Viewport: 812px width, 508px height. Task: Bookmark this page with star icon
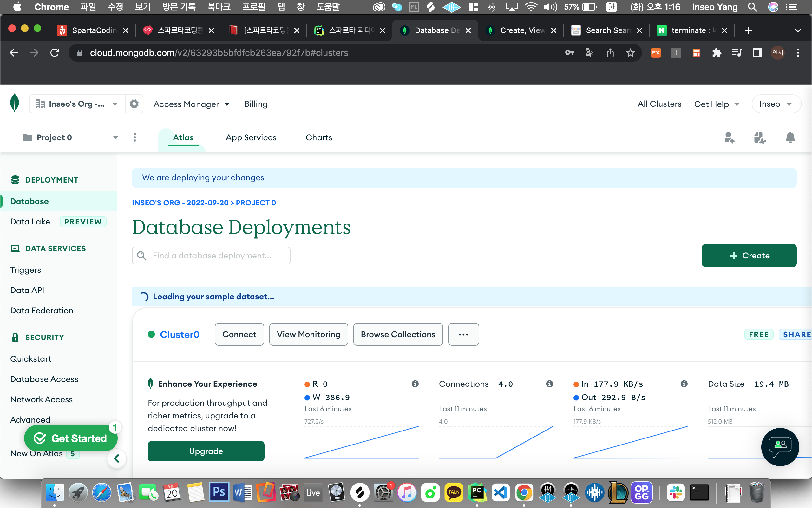[631, 53]
